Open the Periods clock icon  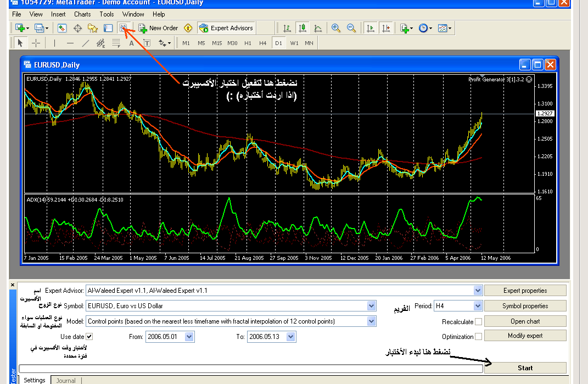click(x=423, y=28)
